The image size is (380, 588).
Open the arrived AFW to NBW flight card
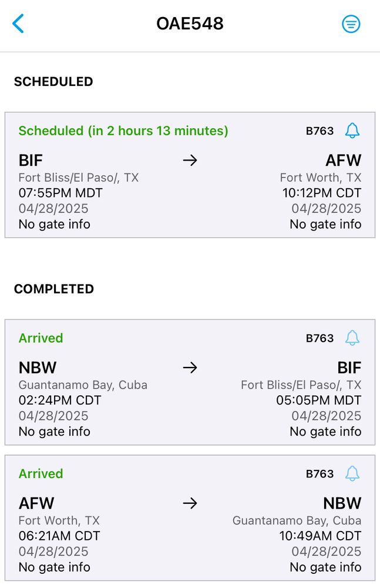190,518
